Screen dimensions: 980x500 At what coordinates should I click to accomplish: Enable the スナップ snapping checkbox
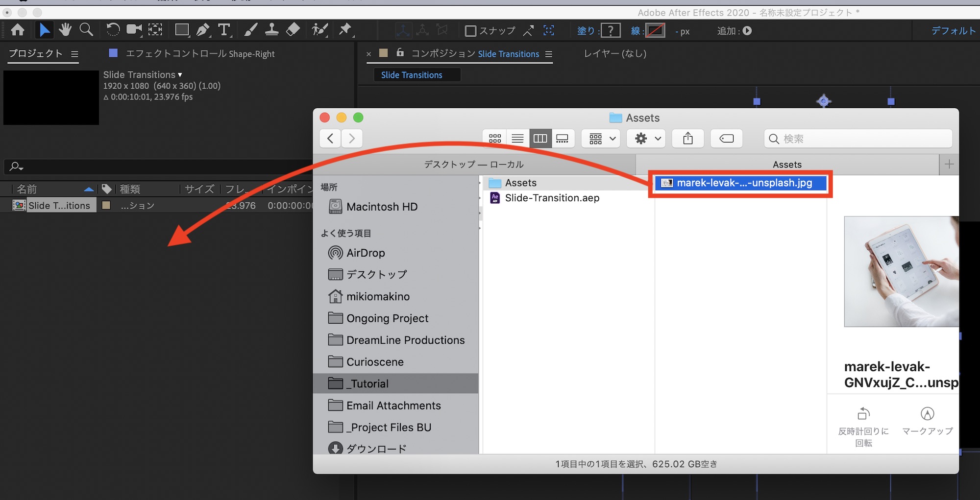(470, 31)
